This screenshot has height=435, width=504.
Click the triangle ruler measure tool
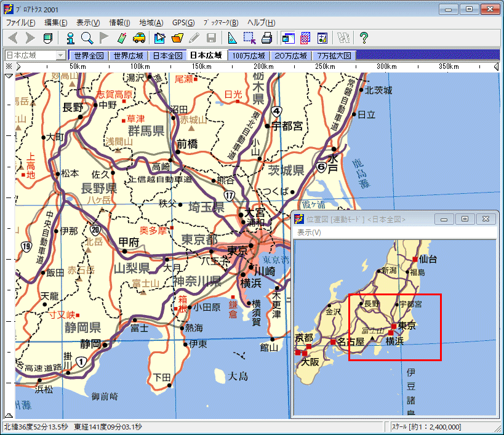coord(232,38)
